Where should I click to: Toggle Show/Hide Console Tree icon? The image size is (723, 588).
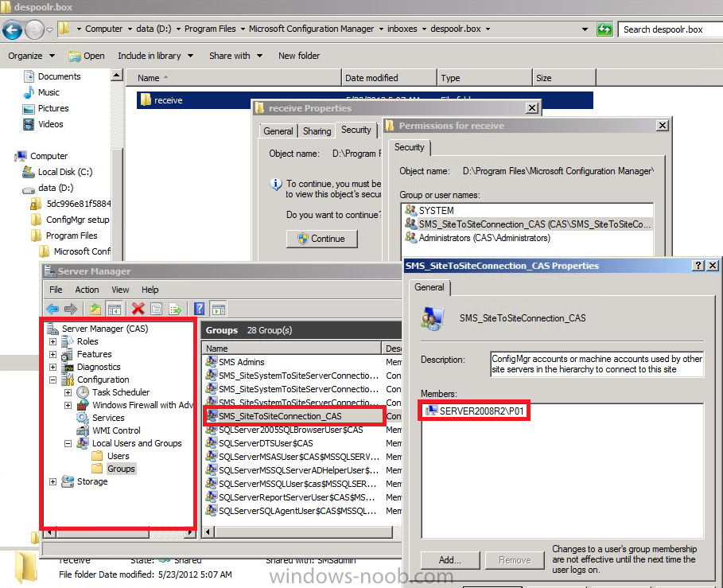coord(114,309)
